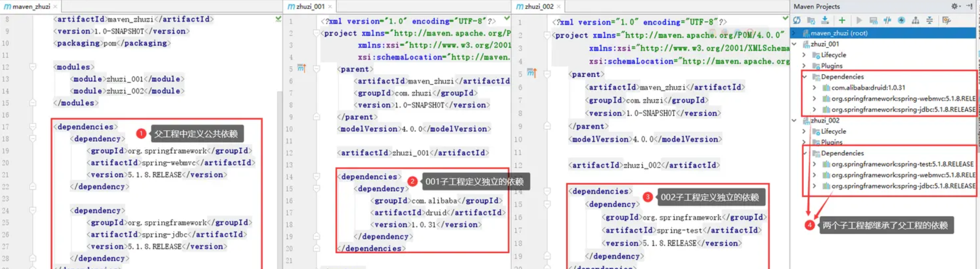Viewport: 980px width, 269px height.
Task: Expand Plugins under zhuzi_001
Action: pos(804,66)
